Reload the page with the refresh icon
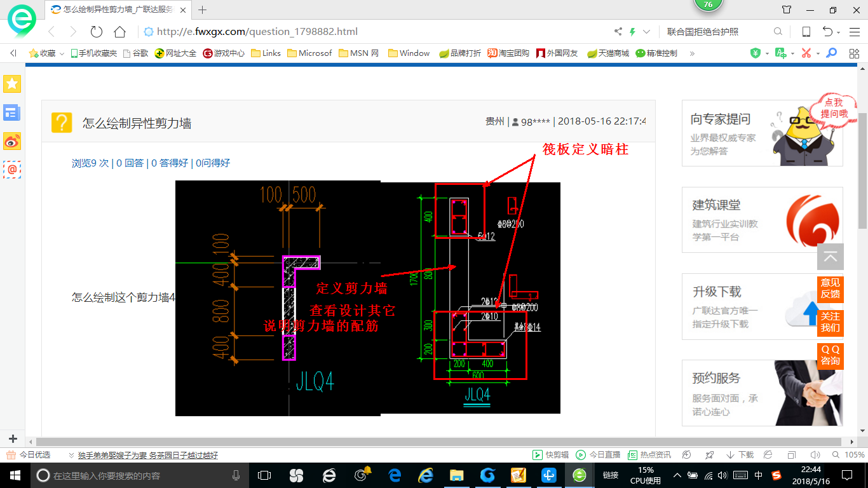 click(x=97, y=32)
